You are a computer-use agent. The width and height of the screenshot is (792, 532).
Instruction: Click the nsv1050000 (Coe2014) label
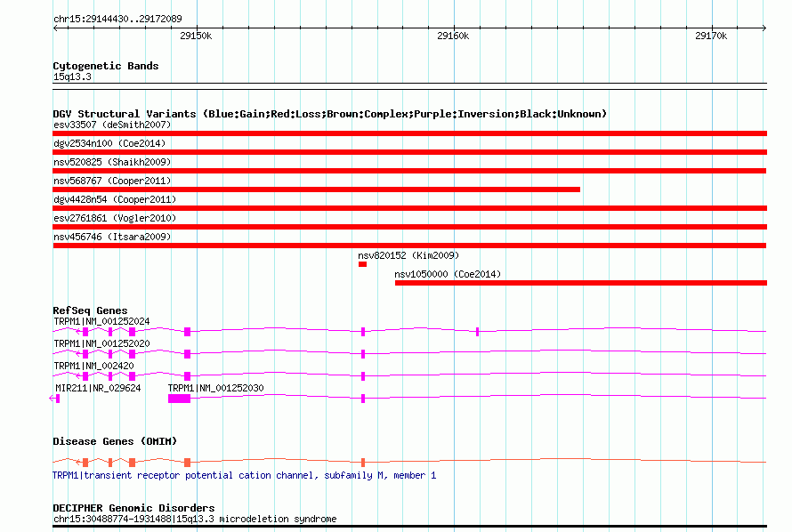click(x=448, y=274)
